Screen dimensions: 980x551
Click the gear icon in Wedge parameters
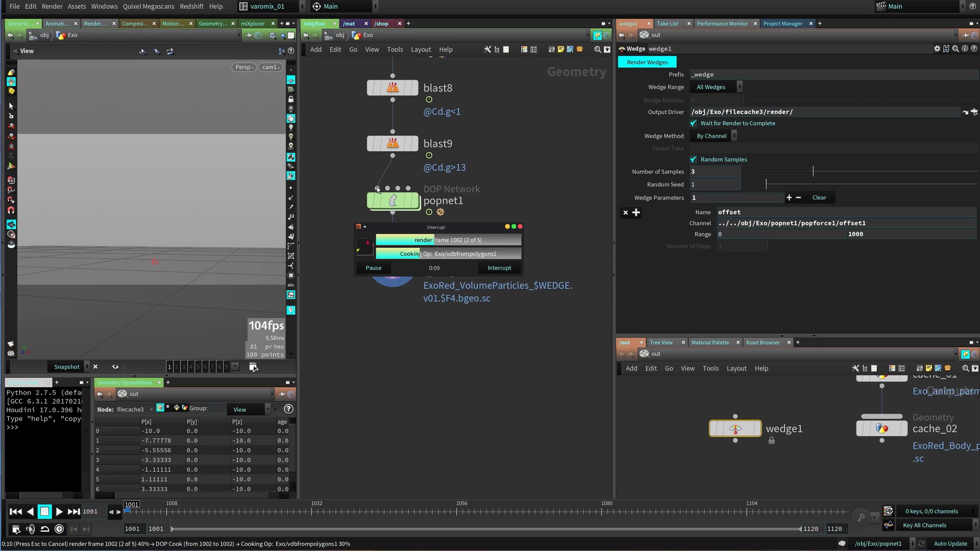937,49
